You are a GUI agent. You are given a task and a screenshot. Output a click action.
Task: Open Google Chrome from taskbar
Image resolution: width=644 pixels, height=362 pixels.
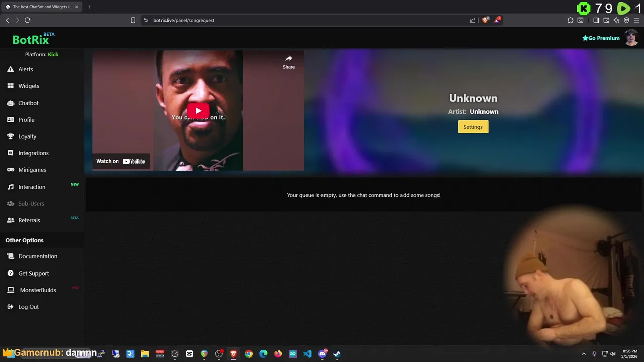pyautogui.click(x=249, y=354)
